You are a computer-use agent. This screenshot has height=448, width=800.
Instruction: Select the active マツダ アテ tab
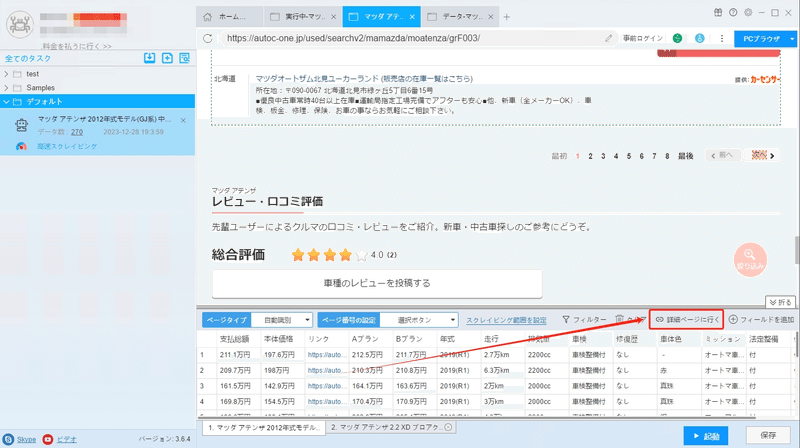(382, 17)
